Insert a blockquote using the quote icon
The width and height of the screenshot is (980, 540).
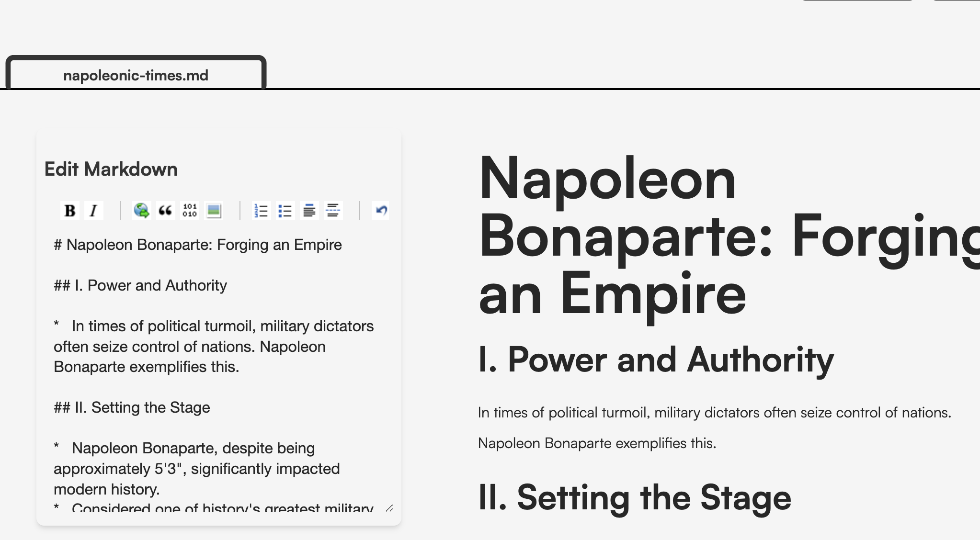(x=165, y=211)
